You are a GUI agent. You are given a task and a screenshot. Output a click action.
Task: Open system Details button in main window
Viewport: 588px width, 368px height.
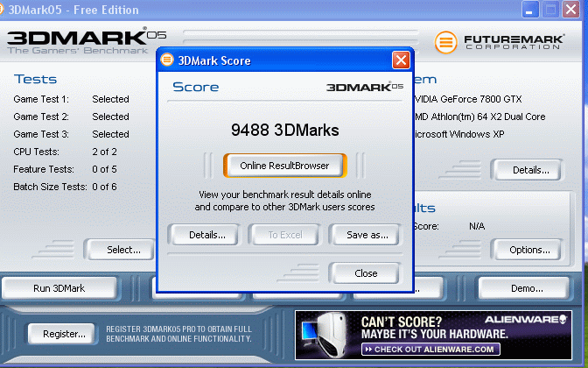coord(528,170)
